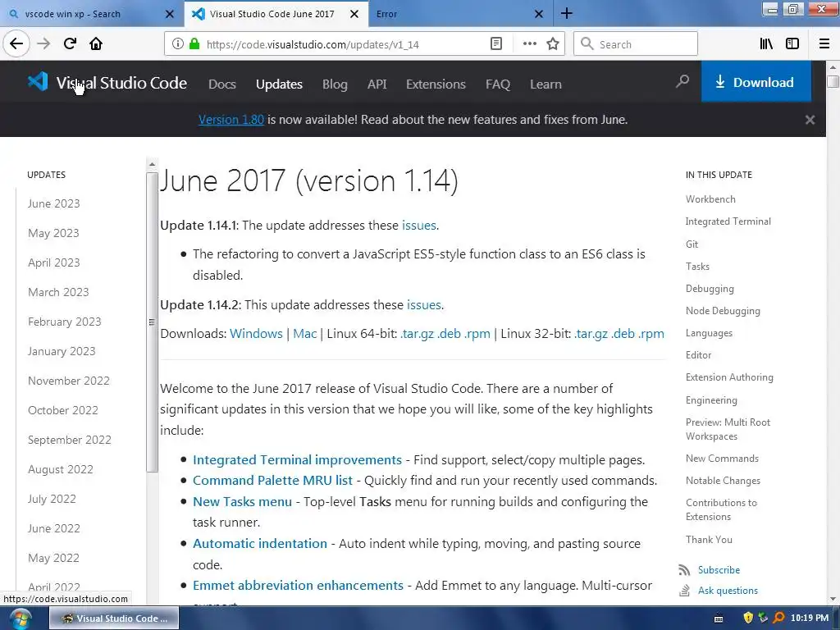Open the Docs nav item
The height and width of the screenshot is (630, 840).
[221, 84]
